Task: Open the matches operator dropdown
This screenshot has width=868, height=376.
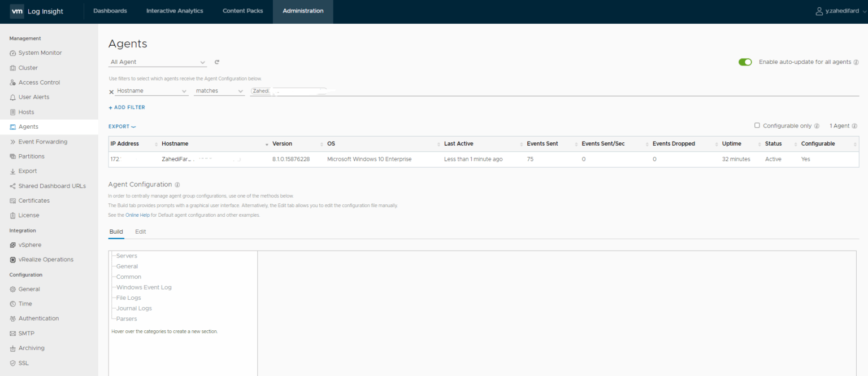Action: click(219, 90)
